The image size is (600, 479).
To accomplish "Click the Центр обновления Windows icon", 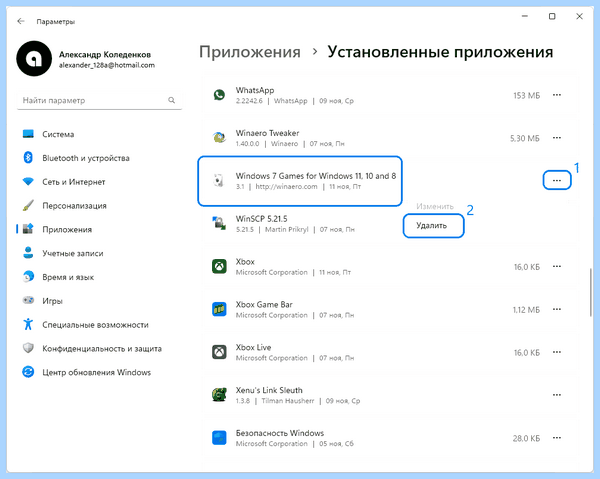I will [x=28, y=372].
